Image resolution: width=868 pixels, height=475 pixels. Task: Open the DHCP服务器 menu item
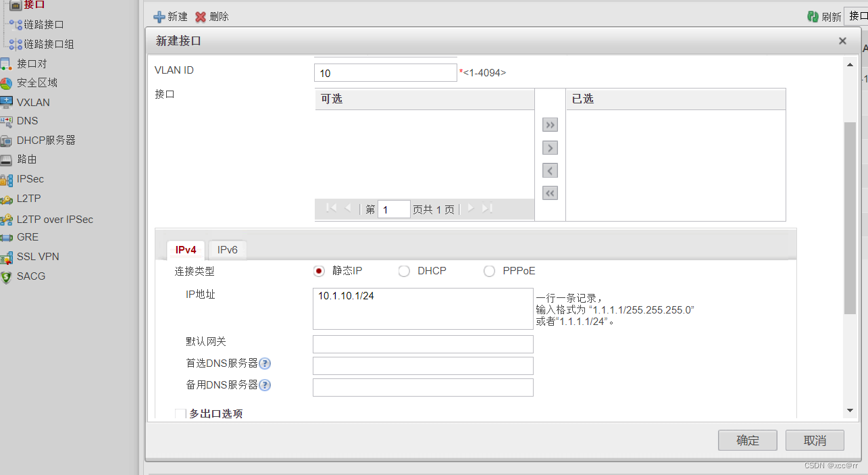point(46,141)
